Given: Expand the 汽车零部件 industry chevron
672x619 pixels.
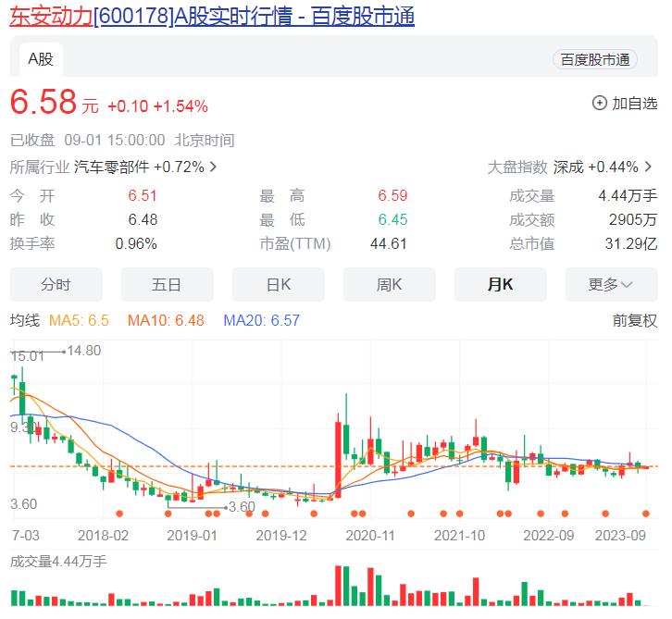Looking at the screenshot, I should 213,167.
